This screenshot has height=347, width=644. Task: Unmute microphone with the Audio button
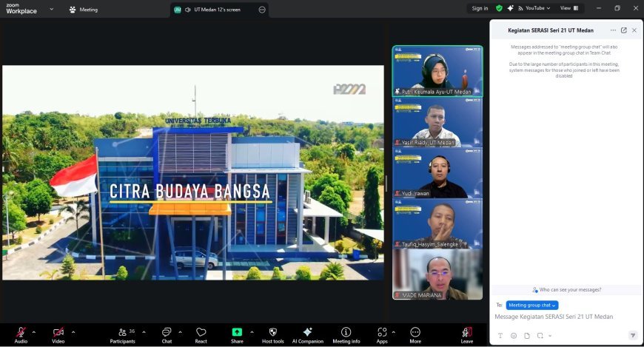click(21, 334)
